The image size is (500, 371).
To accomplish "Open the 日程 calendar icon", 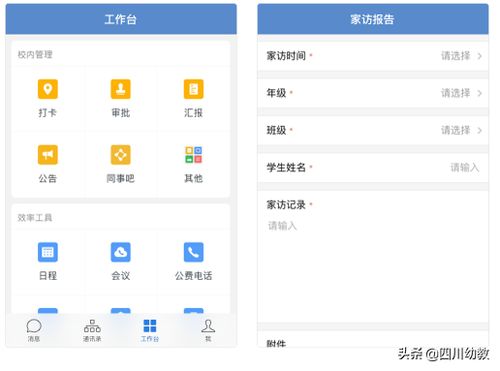I will (x=48, y=252).
